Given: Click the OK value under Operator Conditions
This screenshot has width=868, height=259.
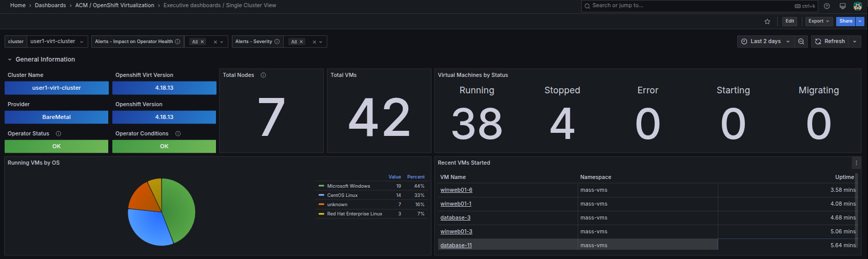Looking at the screenshot, I should pos(164,146).
